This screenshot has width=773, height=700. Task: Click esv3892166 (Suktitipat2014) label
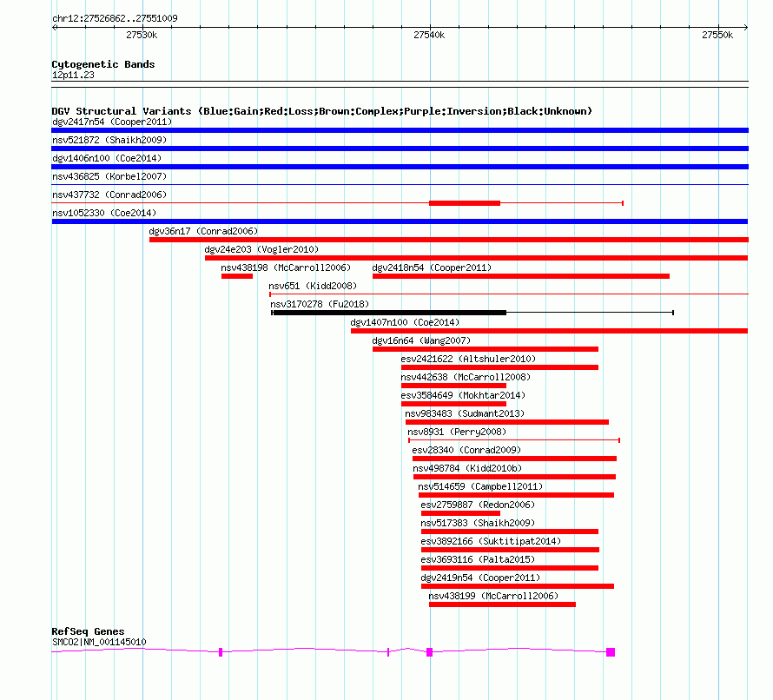coord(491,541)
